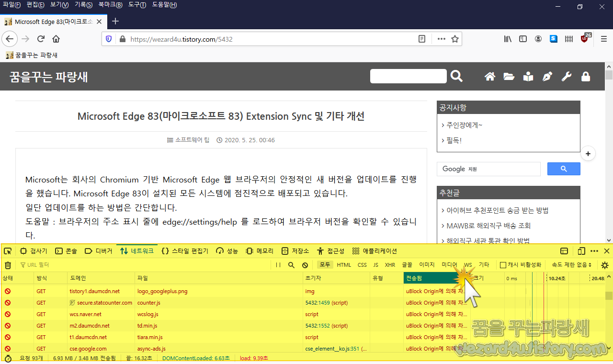The width and height of the screenshot is (613, 364).
Task: Open page actions three-dot menu
Action: point(441,39)
